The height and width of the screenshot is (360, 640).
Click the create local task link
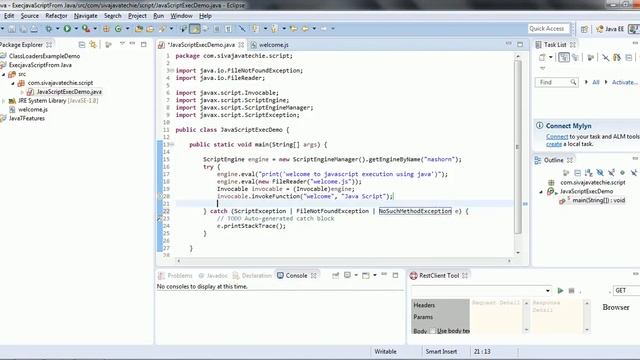click(x=554, y=144)
